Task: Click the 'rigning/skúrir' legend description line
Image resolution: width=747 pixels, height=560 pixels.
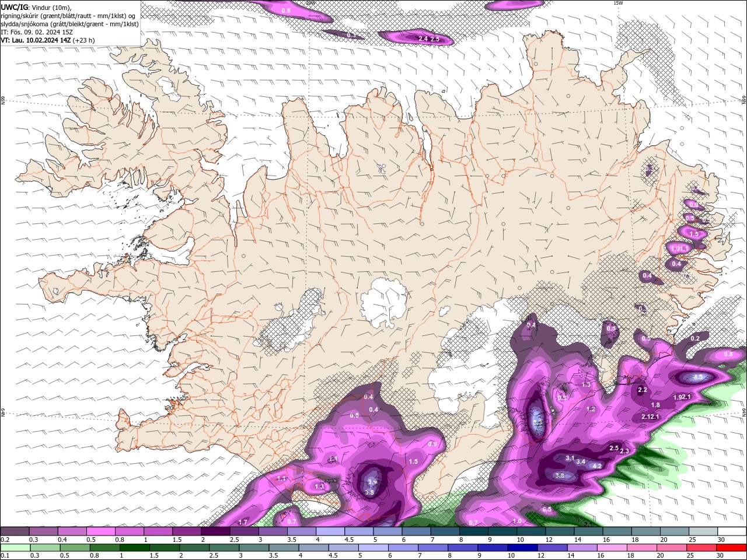Action: pos(68,16)
